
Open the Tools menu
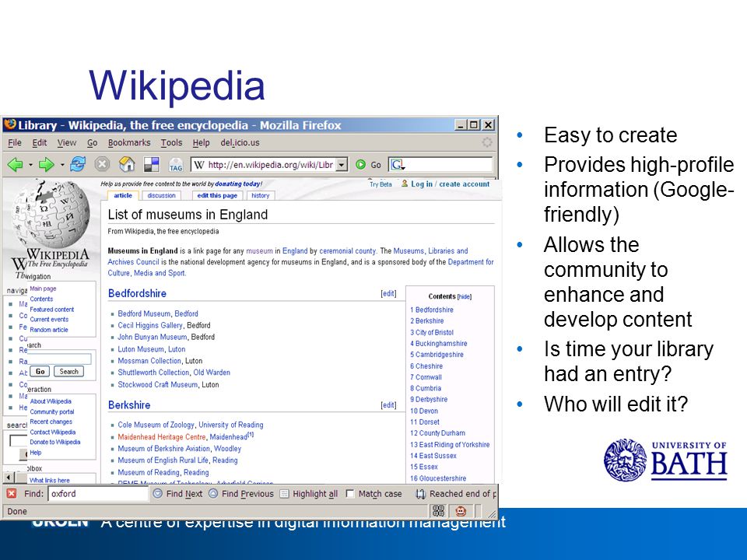(171, 142)
